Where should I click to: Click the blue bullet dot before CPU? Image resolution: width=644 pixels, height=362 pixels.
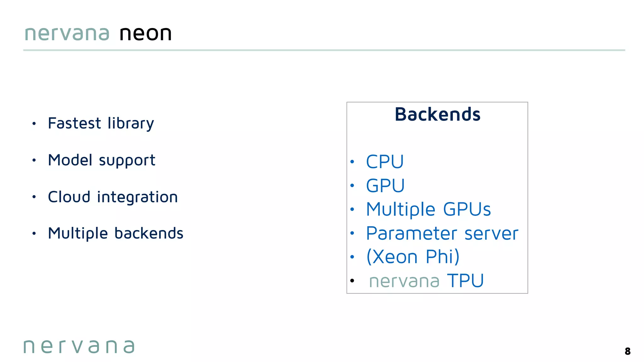pos(352,162)
